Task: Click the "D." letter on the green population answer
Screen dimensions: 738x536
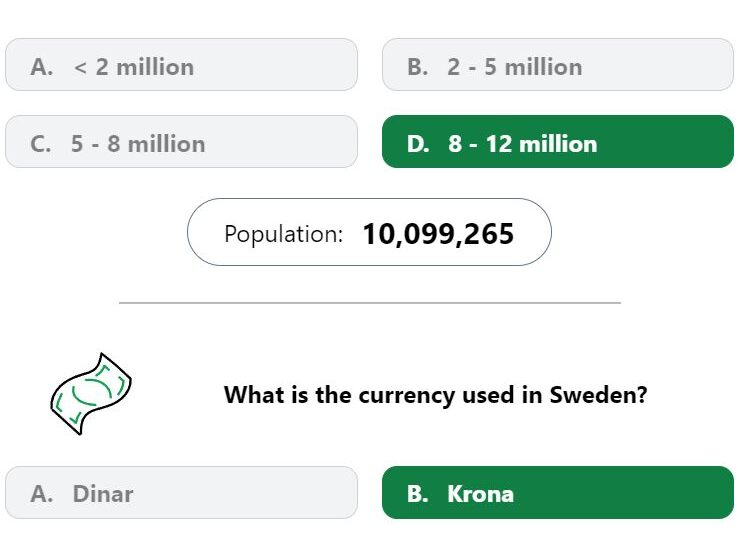Action: click(x=418, y=144)
